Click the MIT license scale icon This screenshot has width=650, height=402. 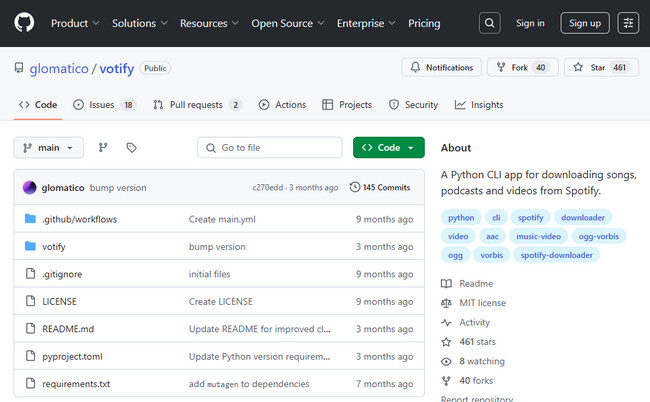point(446,303)
